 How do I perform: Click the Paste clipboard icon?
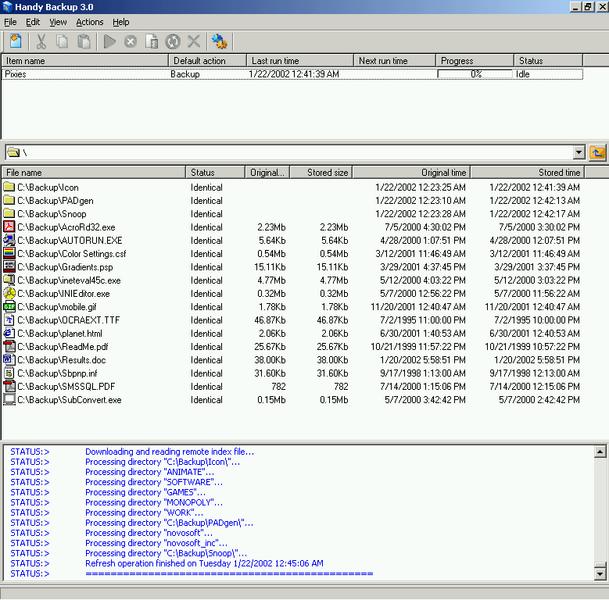point(84,41)
